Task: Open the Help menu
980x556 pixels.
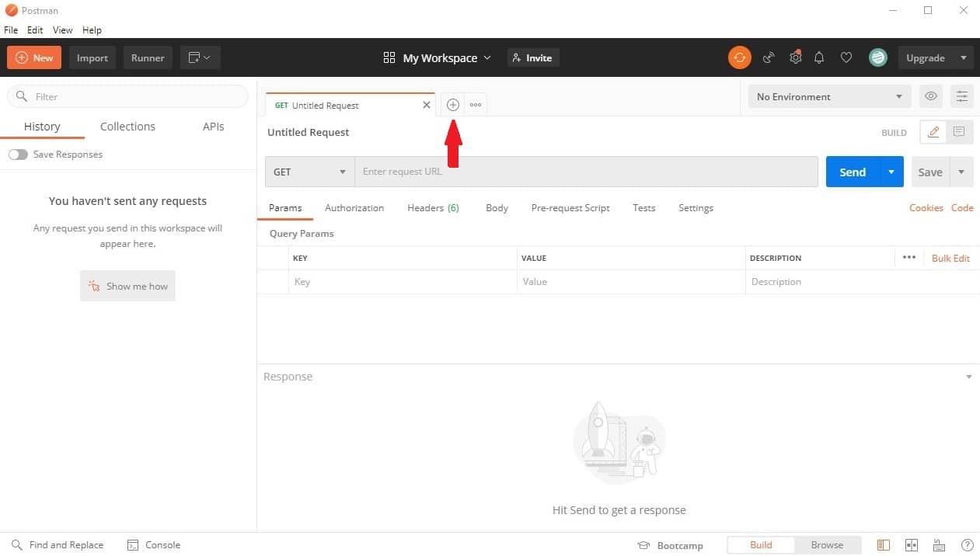Action: tap(92, 30)
